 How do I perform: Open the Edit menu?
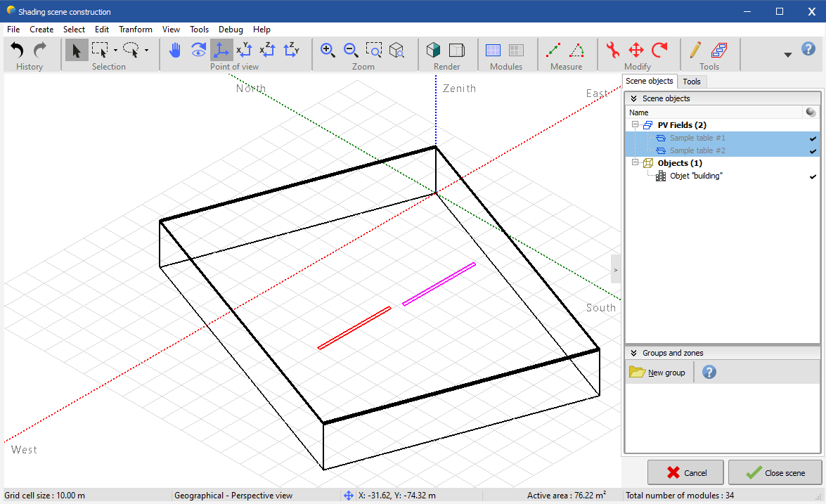[102, 30]
